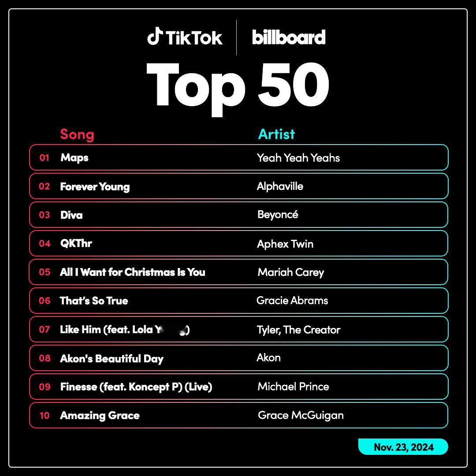The height and width of the screenshot is (476, 476).
Task: Open the song Maps at rank 01
Action: tap(74, 158)
